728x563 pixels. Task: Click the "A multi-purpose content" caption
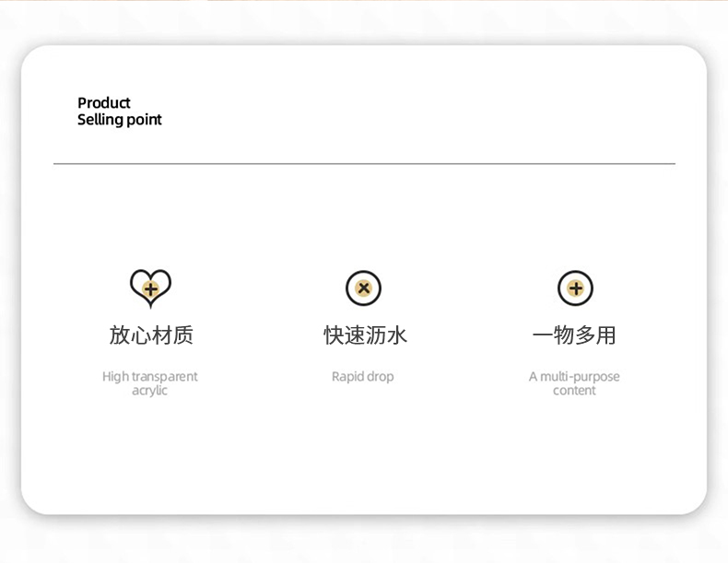click(x=574, y=383)
